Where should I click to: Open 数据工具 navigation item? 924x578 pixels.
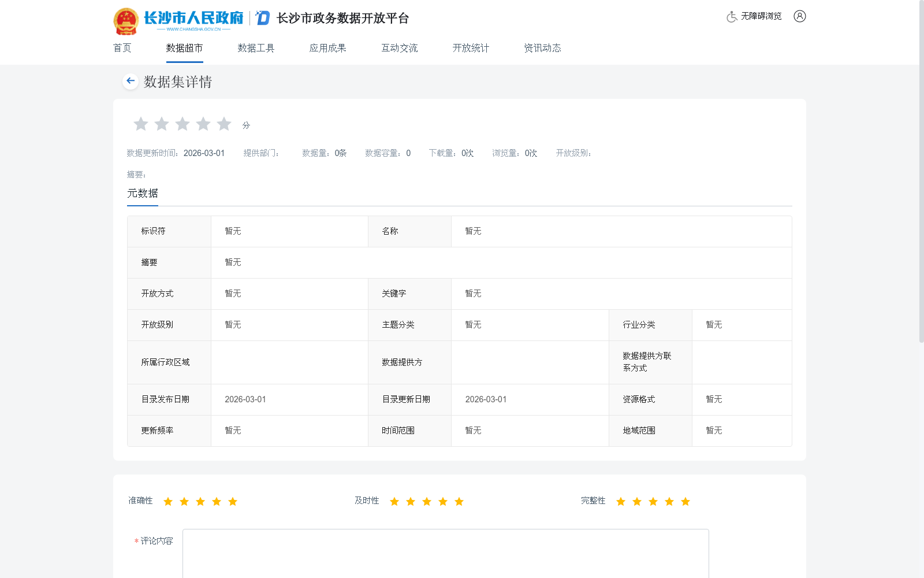[256, 48]
